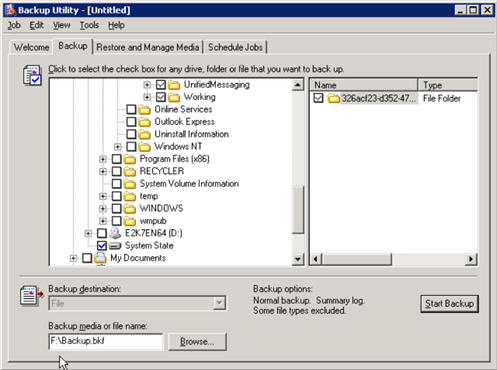Check the WINDOWS folder checkbox
The height and width of the screenshot is (370, 497).
(x=117, y=209)
